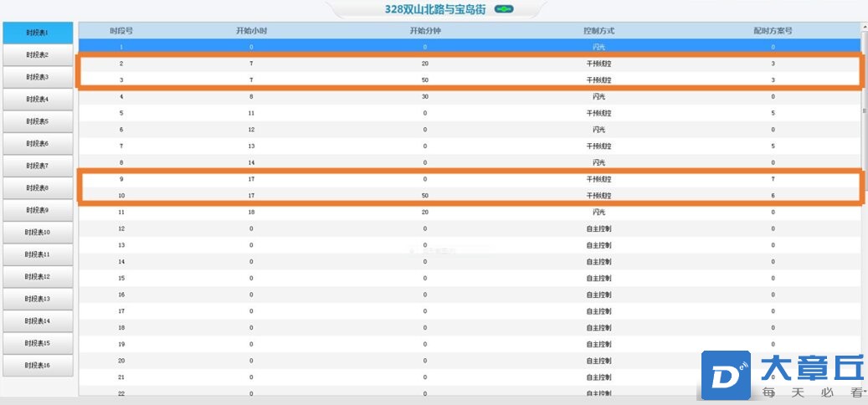Go to the 时段表14 tab
868x405 pixels.
click(38, 320)
